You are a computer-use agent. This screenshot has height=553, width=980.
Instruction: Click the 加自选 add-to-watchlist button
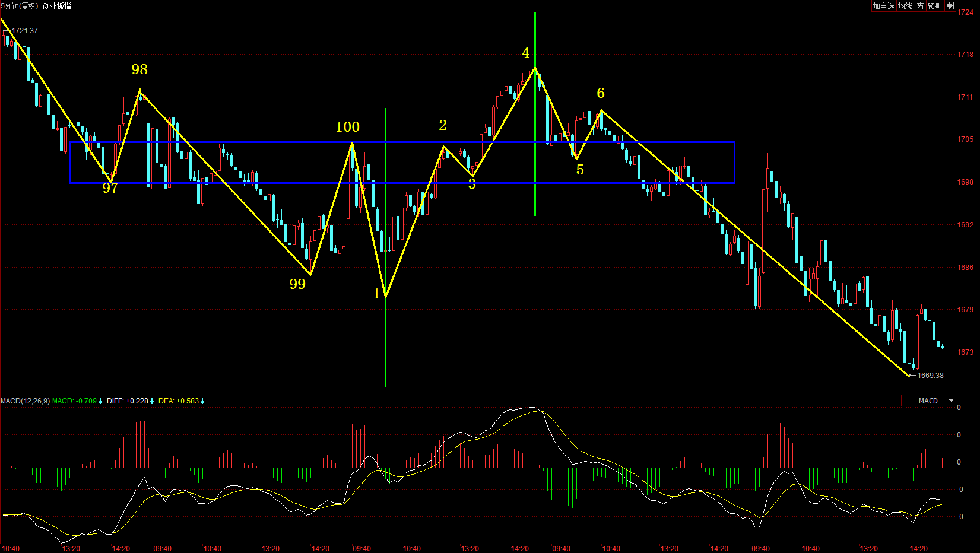click(883, 6)
